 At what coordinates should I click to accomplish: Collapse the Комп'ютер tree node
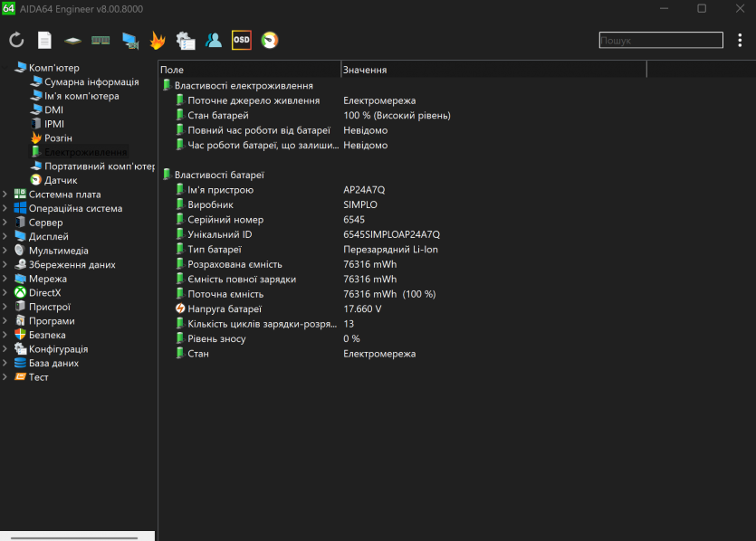(x=5, y=68)
